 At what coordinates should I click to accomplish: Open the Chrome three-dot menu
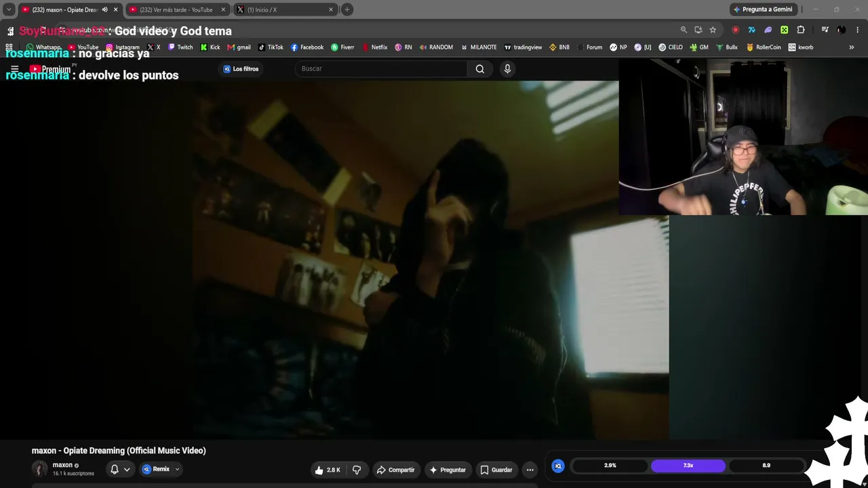pos(858,30)
